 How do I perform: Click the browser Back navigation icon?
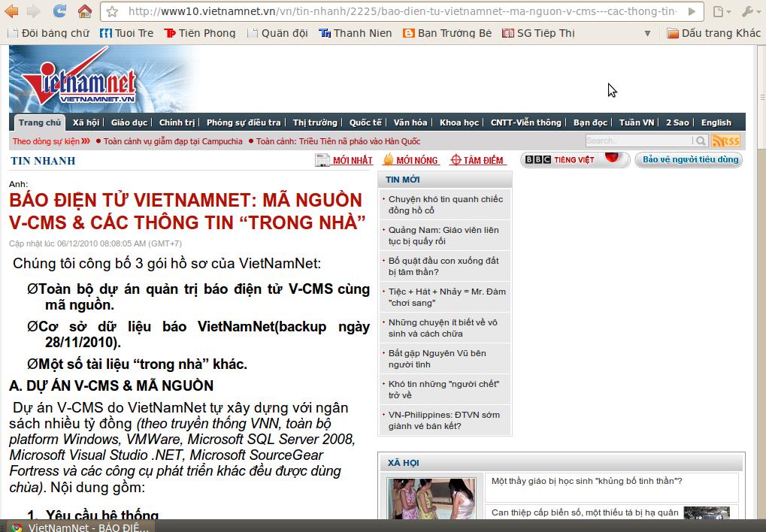(12, 11)
